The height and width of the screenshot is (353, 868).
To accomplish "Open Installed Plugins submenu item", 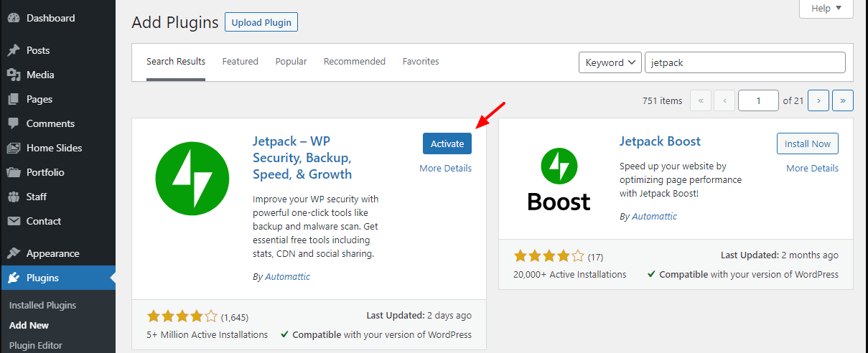I will pyautogui.click(x=42, y=305).
